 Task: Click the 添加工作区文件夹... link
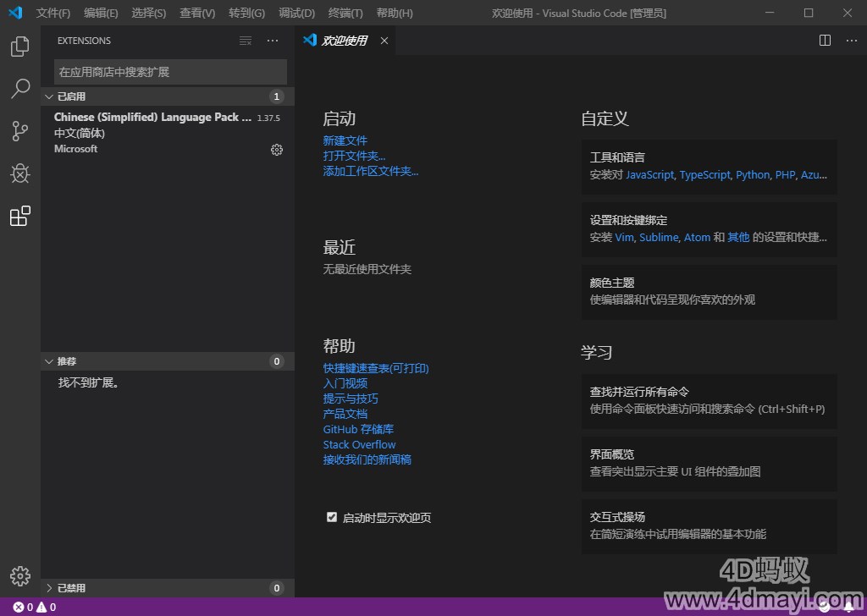pos(371,171)
